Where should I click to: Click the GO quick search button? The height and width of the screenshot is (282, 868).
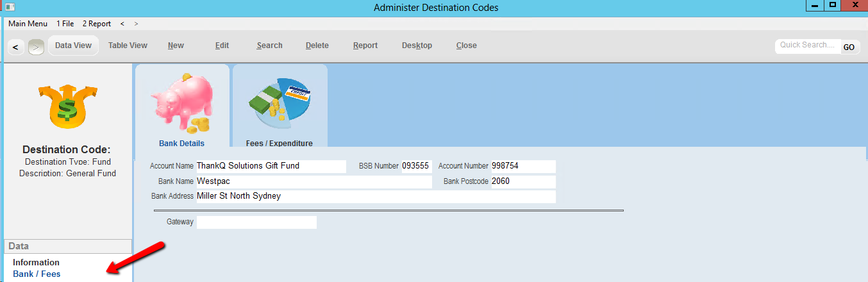[x=849, y=47]
